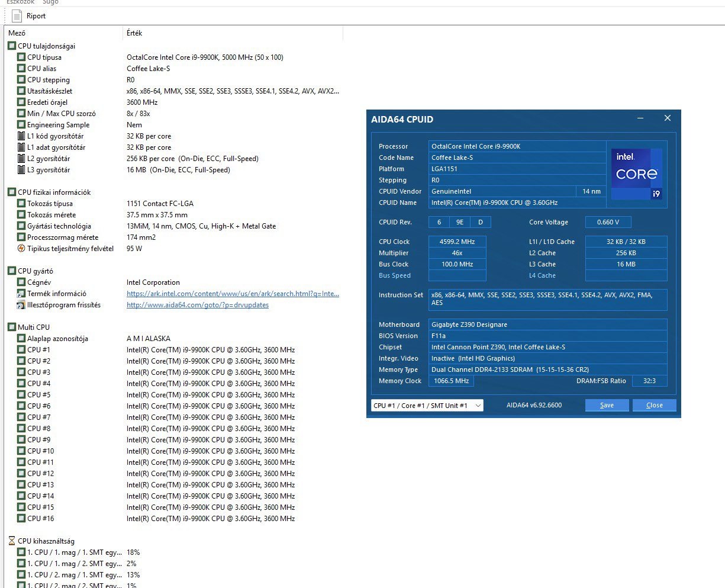Click the Eredeti órajel row icon

pyautogui.click(x=21, y=102)
